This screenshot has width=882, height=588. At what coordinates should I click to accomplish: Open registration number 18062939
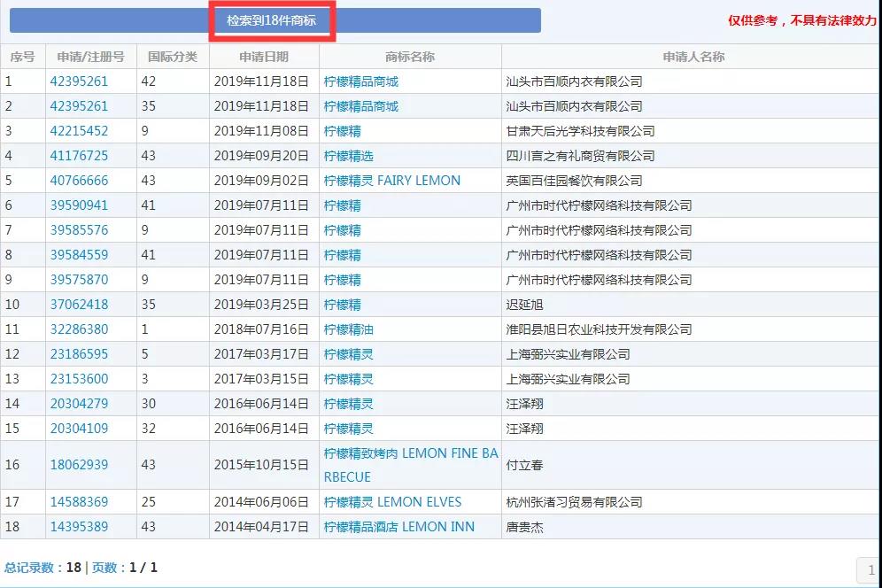point(79,465)
